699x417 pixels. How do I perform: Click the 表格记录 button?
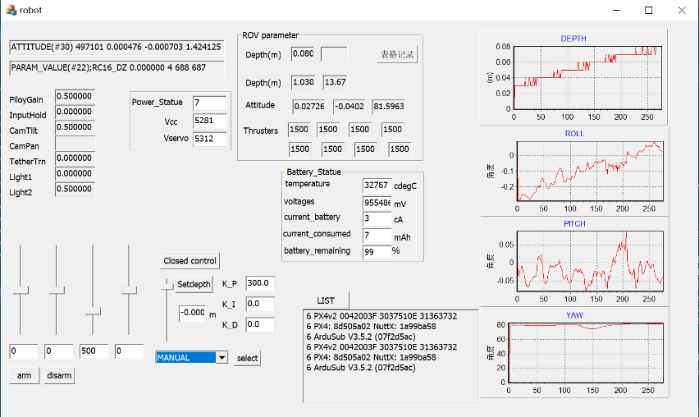click(x=396, y=54)
